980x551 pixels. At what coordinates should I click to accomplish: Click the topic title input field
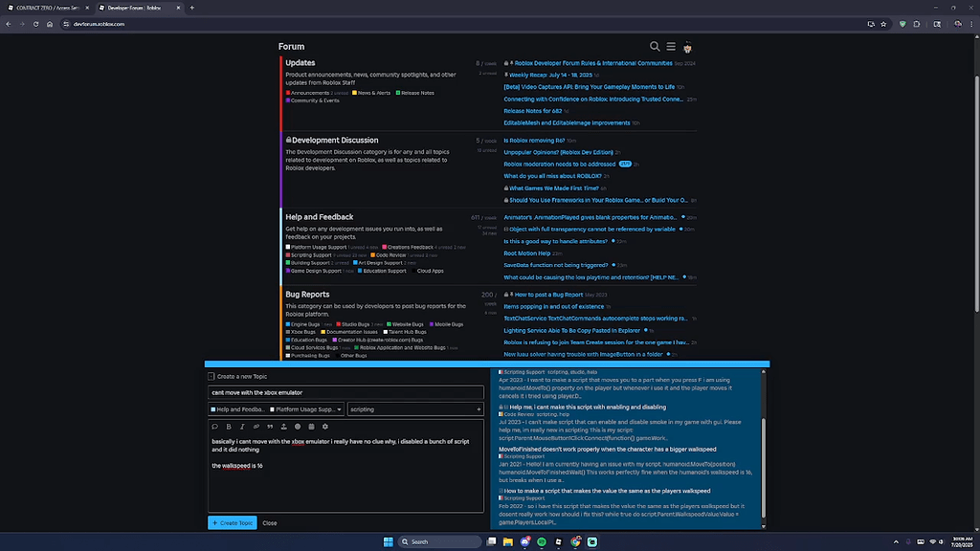(345, 392)
